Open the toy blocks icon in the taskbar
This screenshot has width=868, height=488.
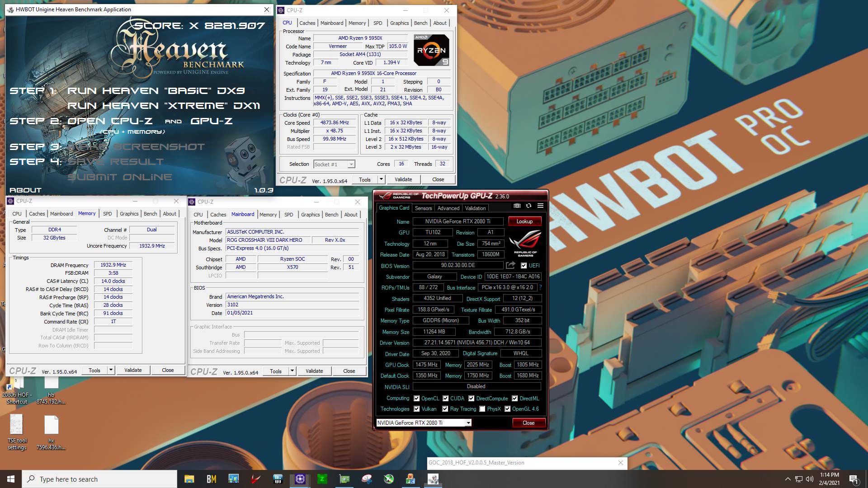(x=410, y=479)
